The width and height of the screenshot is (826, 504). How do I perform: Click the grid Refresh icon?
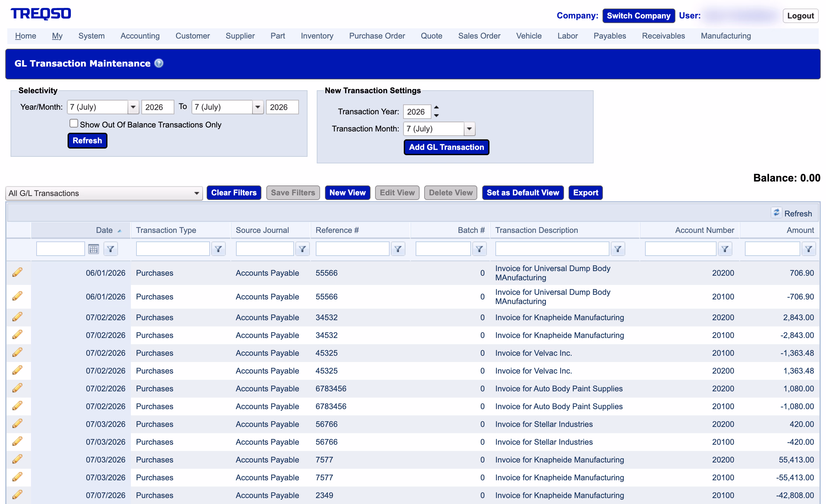[x=776, y=213]
